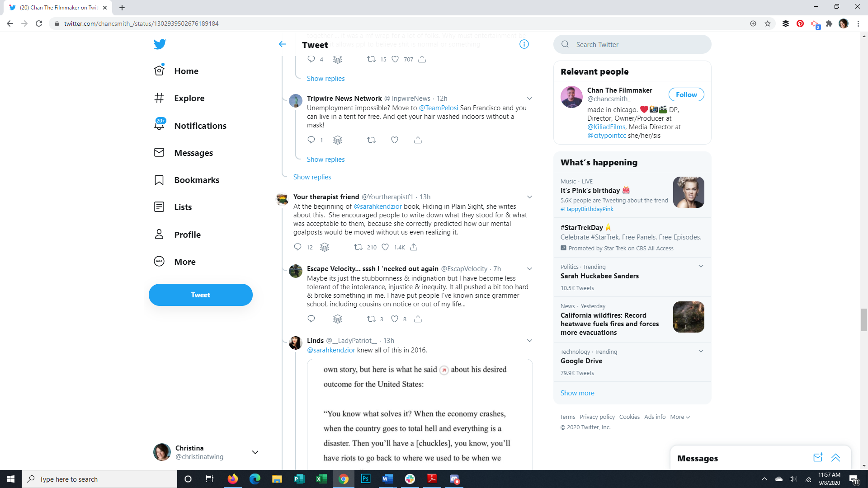This screenshot has height=488, width=868.
Task: Open the info icon beside the Tweet header
Action: pyautogui.click(x=524, y=44)
